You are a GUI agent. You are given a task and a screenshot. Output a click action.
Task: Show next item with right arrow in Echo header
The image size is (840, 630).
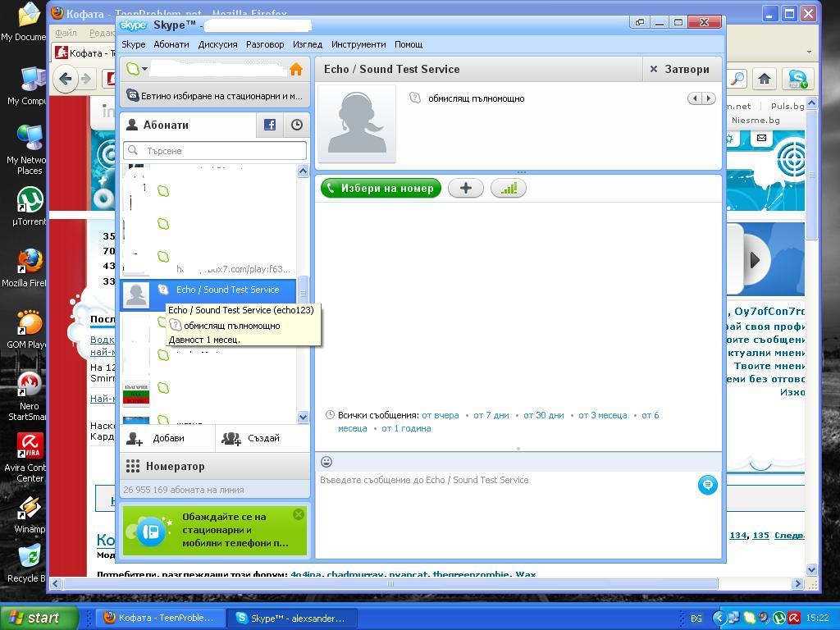point(709,98)
